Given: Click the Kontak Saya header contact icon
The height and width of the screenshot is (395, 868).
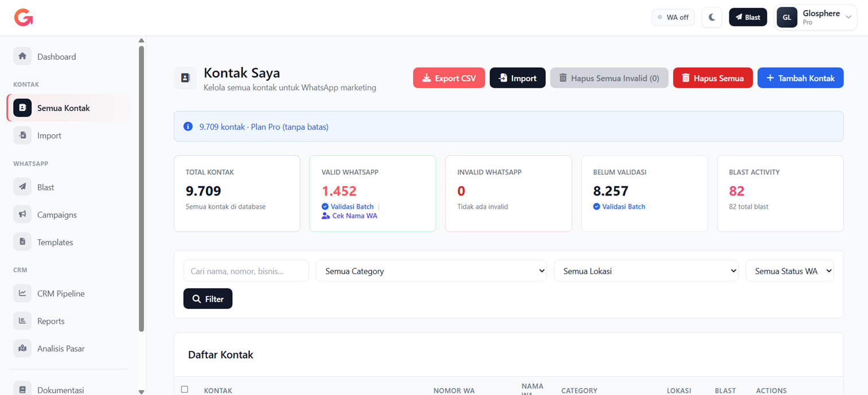Looking at the screenshot, I should pyautogui.click(x=185, y=78).
